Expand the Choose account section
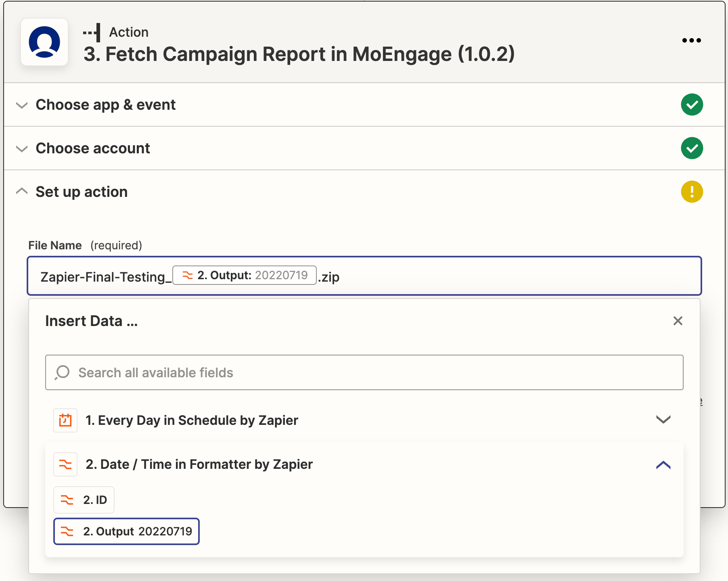728x581 pixels. 22,148
